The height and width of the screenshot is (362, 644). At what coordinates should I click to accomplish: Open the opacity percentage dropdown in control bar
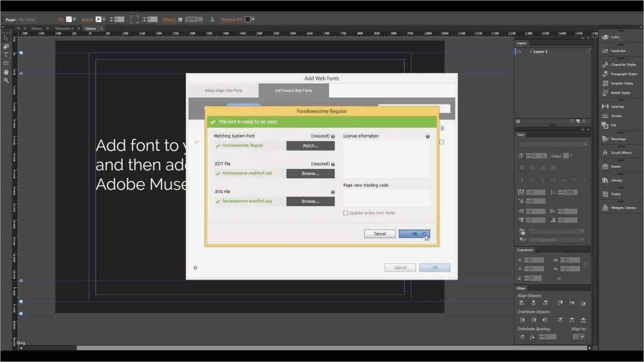click(200, 20)
